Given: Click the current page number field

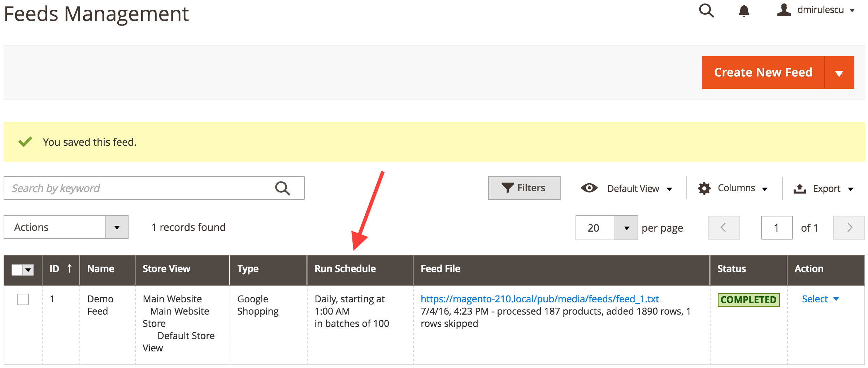Looking at the screenshot, I should click(777, 228).
